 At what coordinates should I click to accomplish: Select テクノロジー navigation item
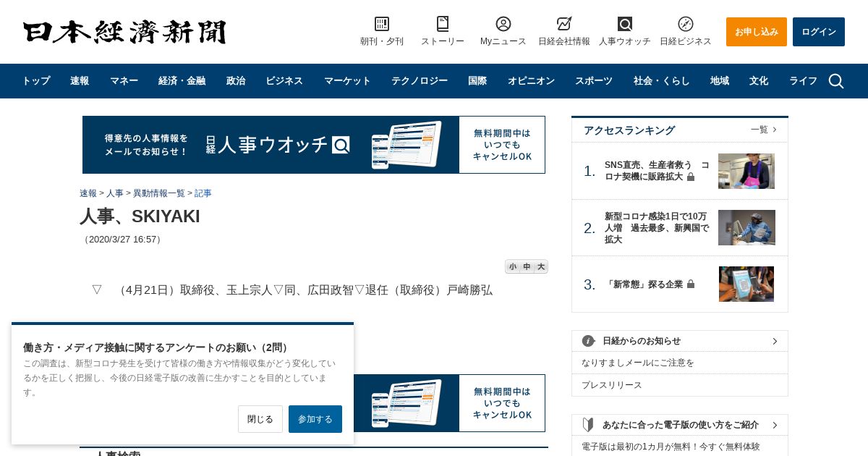click(420, 81)
